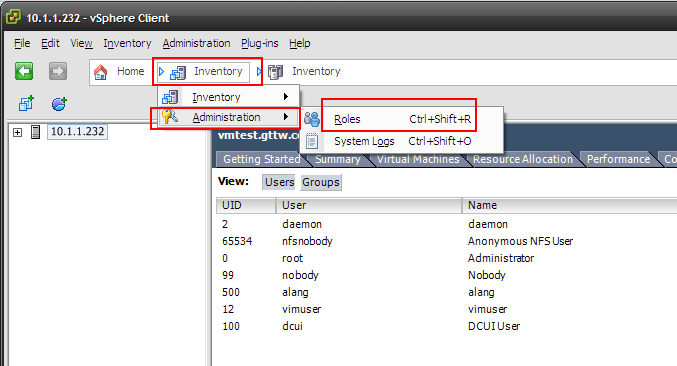677x366 pixels.
Task: Select the vimuser user row
Action: coord(446,309)
